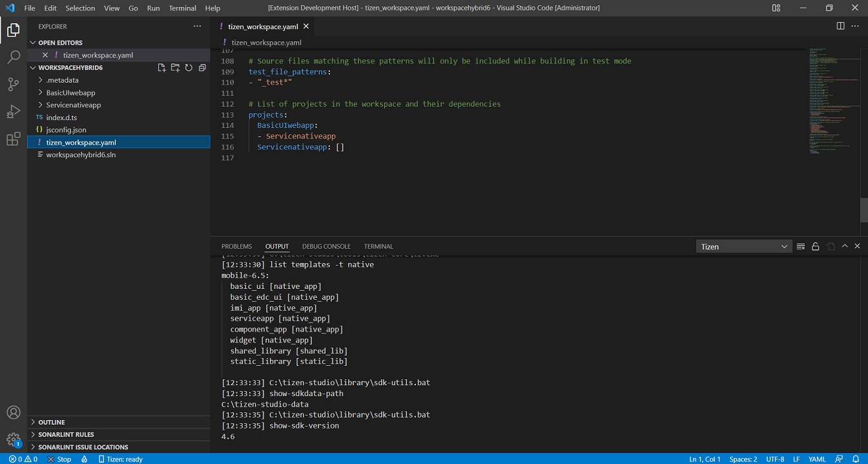Click the Tizen: ready status item

[x=121, y=459]
